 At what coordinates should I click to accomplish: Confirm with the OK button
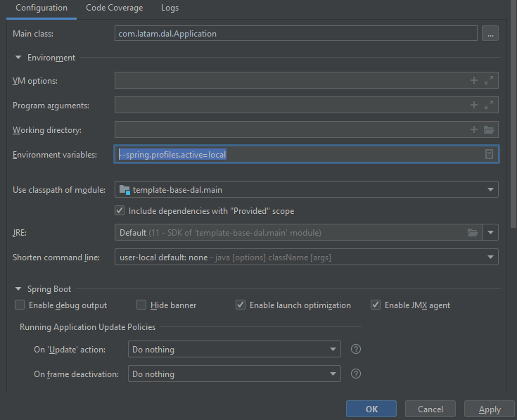tap(371, 409)
